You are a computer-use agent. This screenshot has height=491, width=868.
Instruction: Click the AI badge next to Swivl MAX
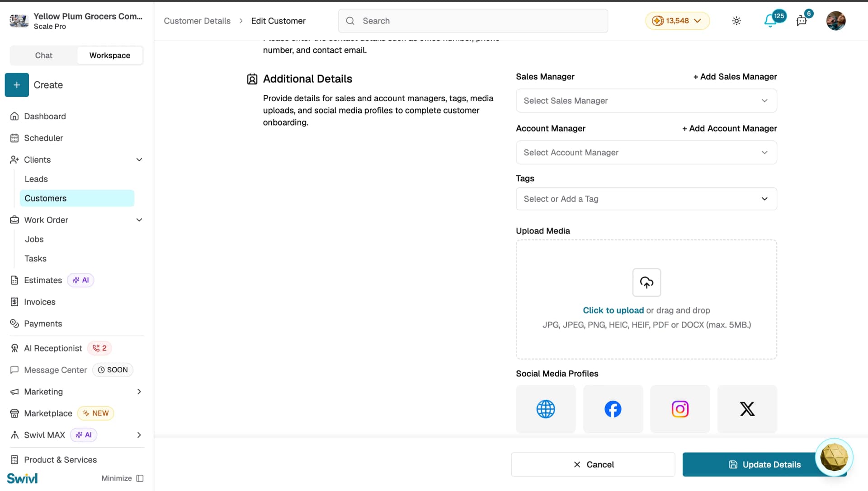84,435
